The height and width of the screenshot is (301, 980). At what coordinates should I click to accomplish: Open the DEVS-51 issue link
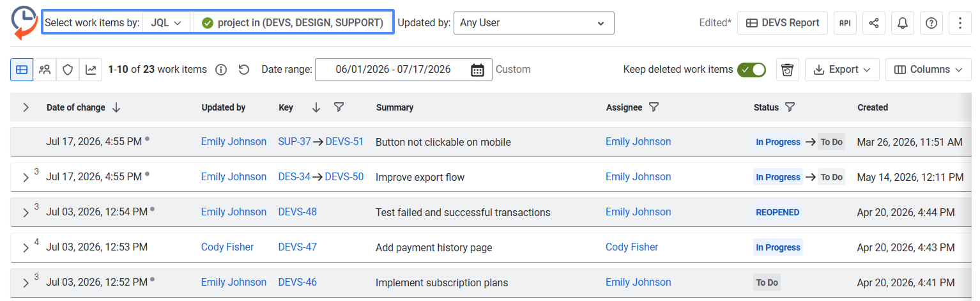click(344, 142)
